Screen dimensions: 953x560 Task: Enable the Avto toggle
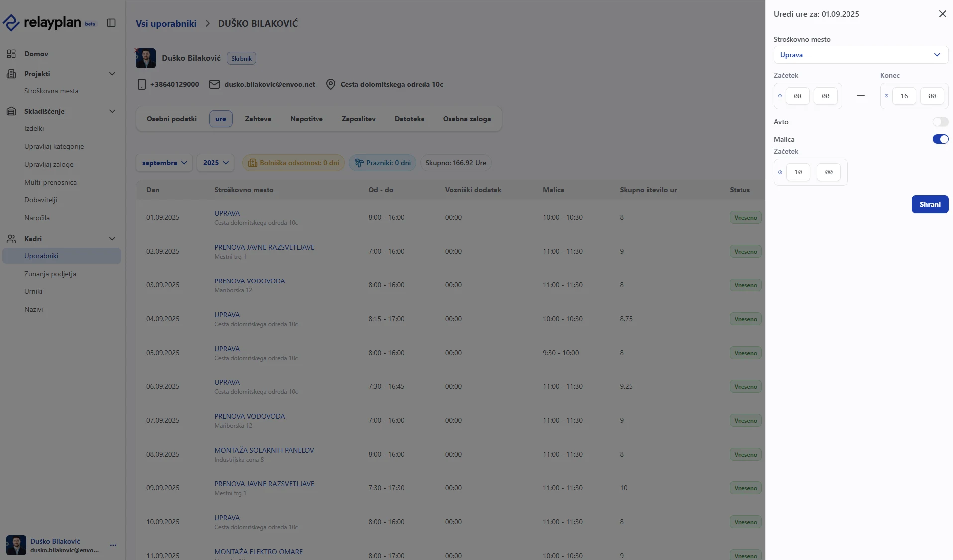click(940, 122)
